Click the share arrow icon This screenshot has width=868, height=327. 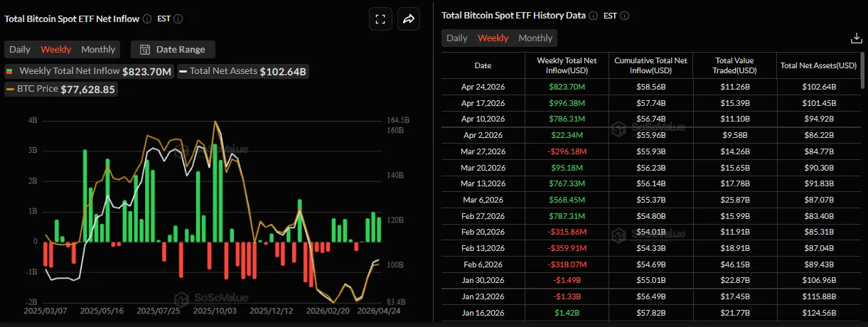pos(409,19)
